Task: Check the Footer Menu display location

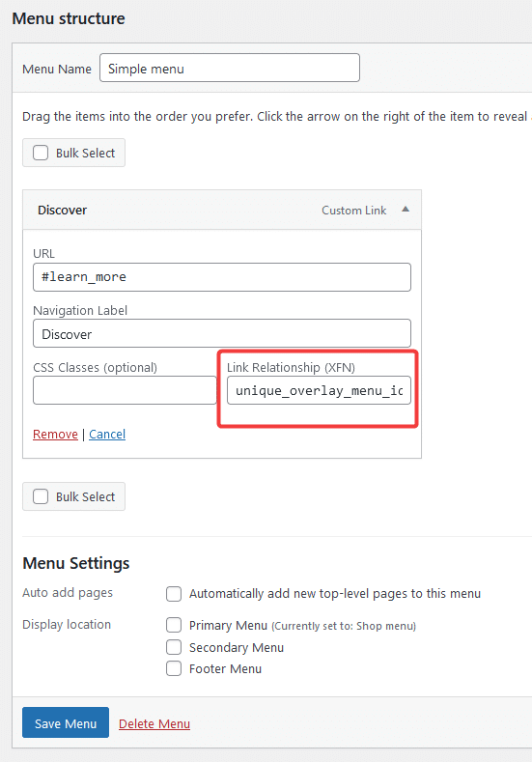Action: coord(174,668)
